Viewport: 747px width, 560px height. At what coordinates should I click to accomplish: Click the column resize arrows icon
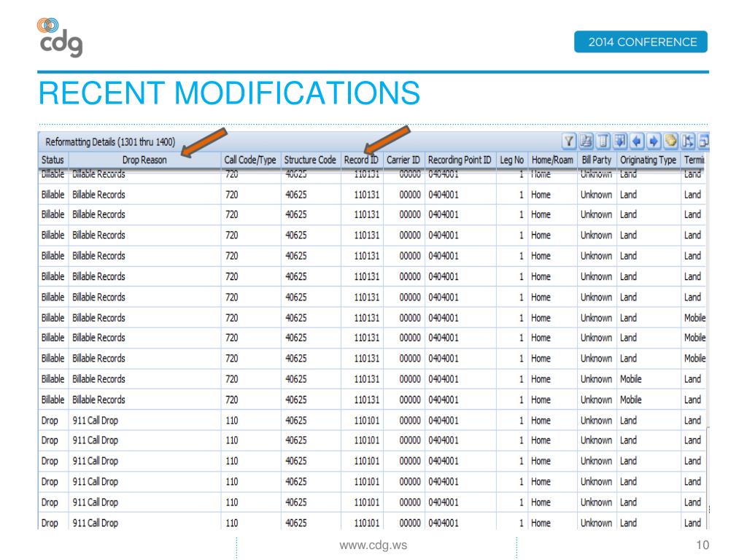pyautogui.click(x=688, y=141)
